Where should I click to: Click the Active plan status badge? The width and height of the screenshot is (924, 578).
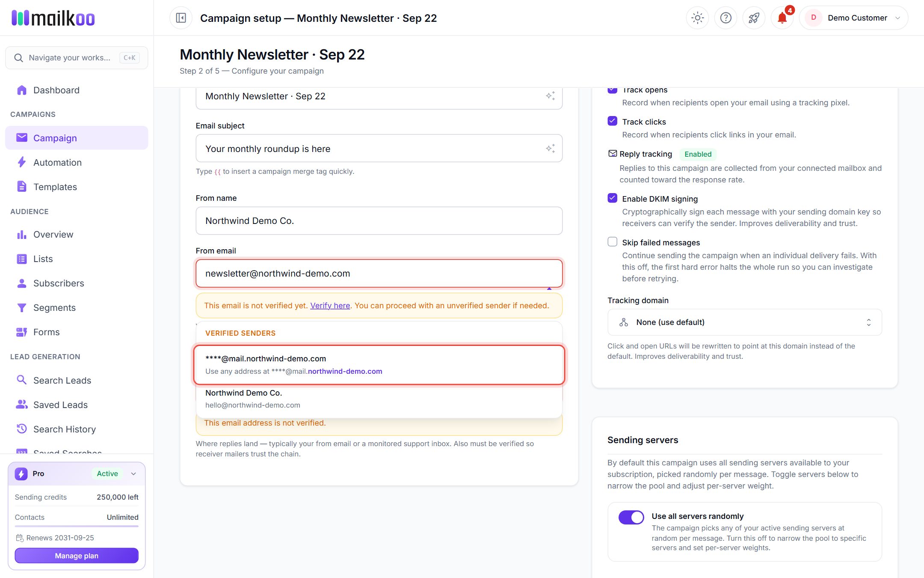tap(107, 474)
